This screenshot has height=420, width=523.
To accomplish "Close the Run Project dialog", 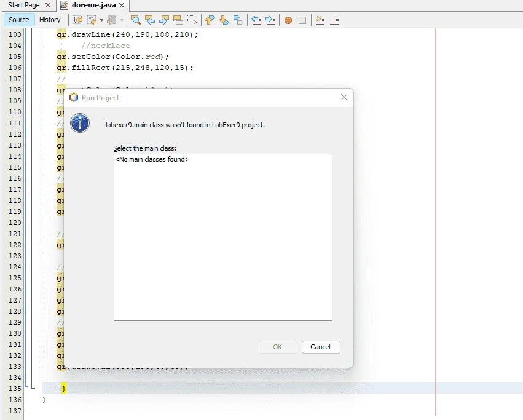I will (x=344, y=97).
